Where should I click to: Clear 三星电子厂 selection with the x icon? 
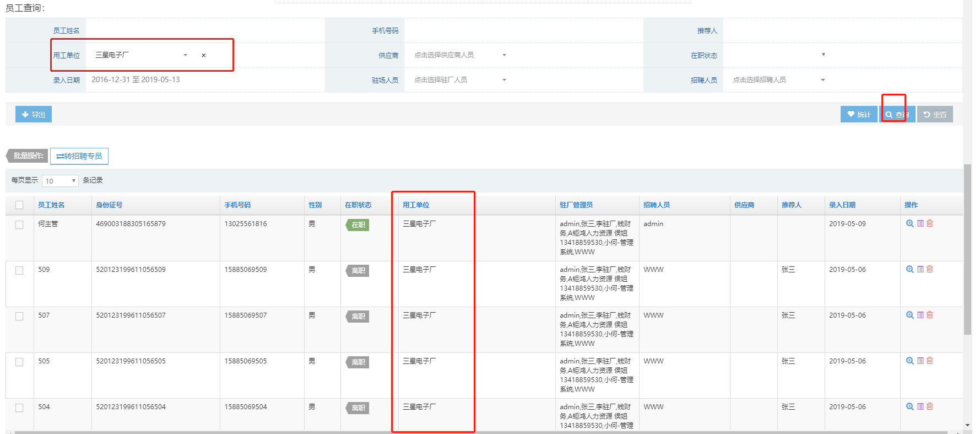click(203, 55)
